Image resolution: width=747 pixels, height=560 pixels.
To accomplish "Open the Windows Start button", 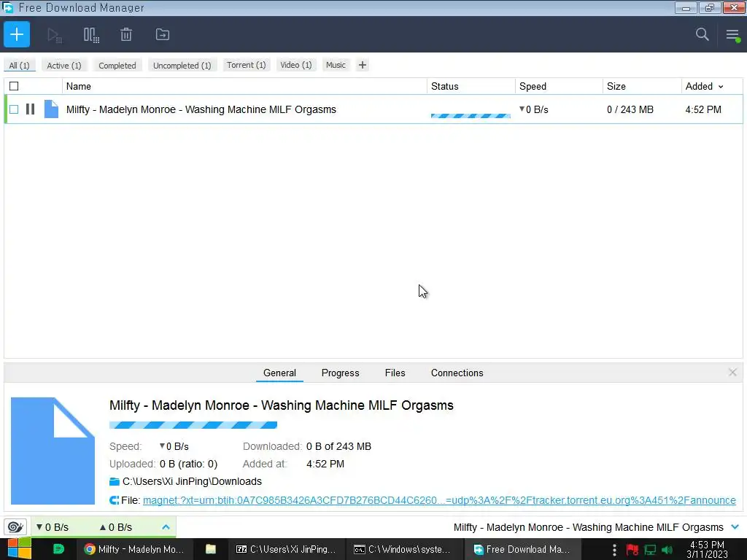I will coord(19,548).
